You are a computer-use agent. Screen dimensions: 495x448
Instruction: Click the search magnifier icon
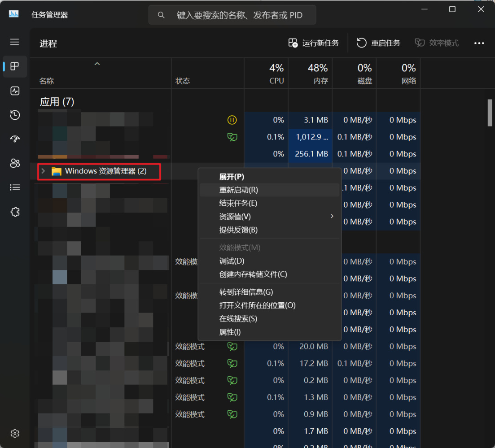pyautogui.click(x=161, y=15)
